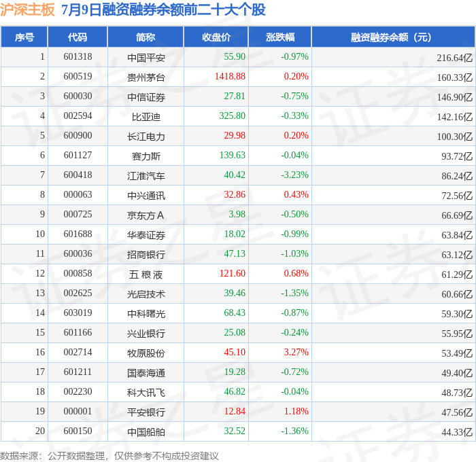This screenshot has width=476, height=462.
Task: Select the 中国平安 stock name
Action: 146,58
